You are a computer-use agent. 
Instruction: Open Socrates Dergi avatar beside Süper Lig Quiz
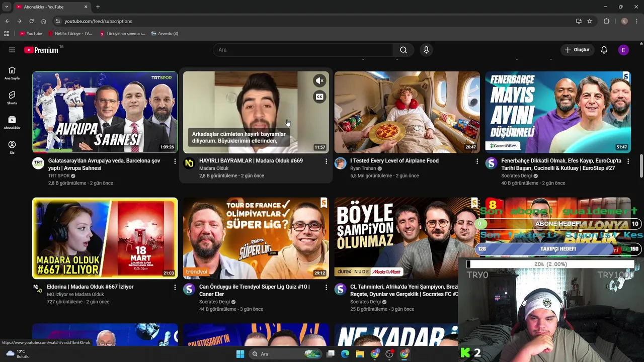click(x=189, y=289)
